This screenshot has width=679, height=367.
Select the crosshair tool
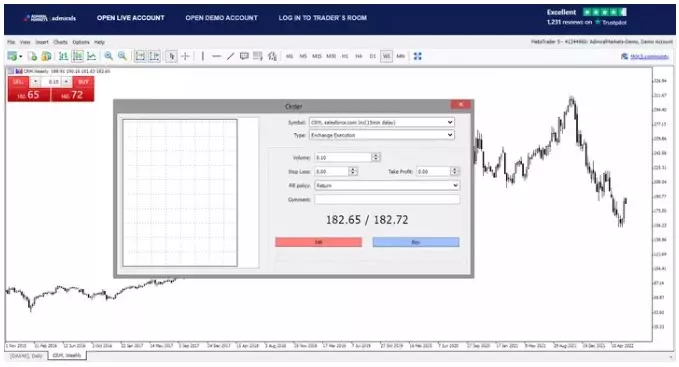[185, 56]
